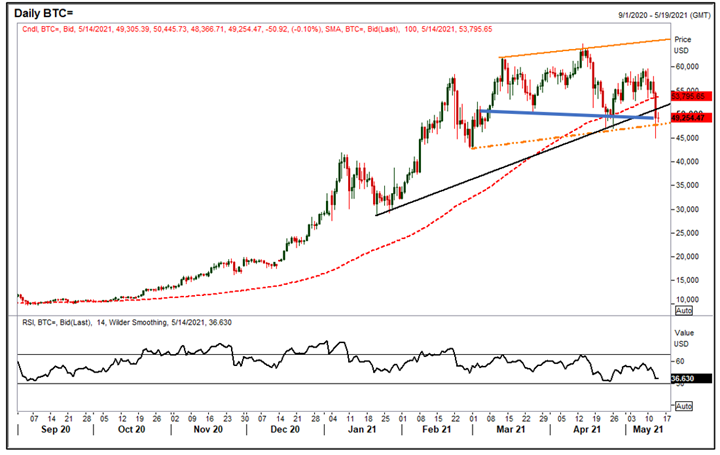Click the 60,000 price axis label
This screenshot has height=455, width=720.
687,67
